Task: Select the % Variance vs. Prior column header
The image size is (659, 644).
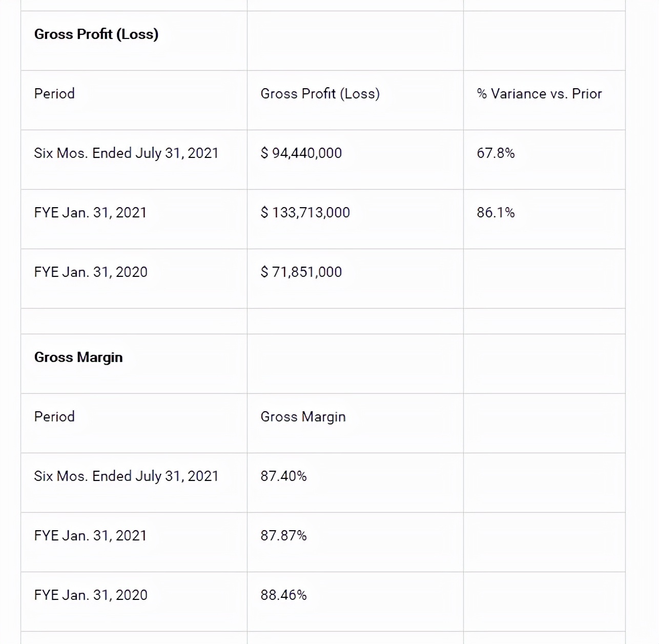Action: click(x=539, y=94)
